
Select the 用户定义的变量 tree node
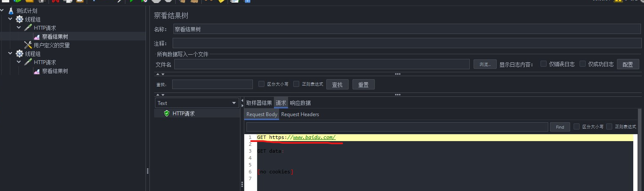[x=52, y=45]
